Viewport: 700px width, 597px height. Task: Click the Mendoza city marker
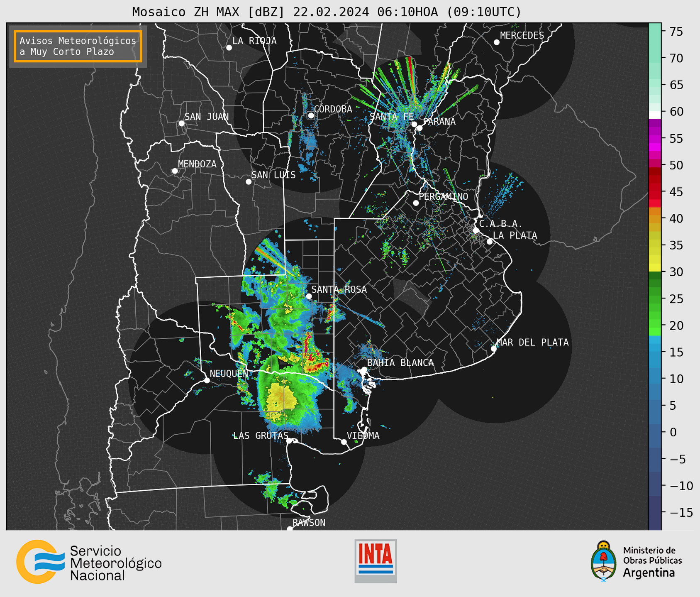coord(175,171)
